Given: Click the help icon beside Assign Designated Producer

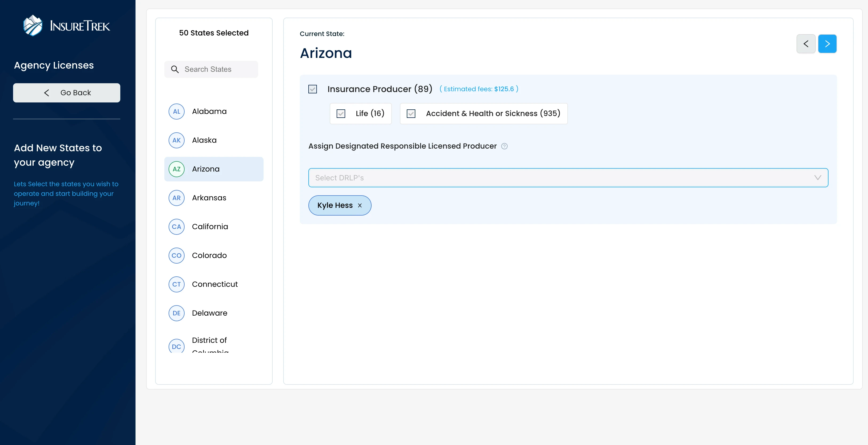Looking at the screenshot, I should point(504,146).
